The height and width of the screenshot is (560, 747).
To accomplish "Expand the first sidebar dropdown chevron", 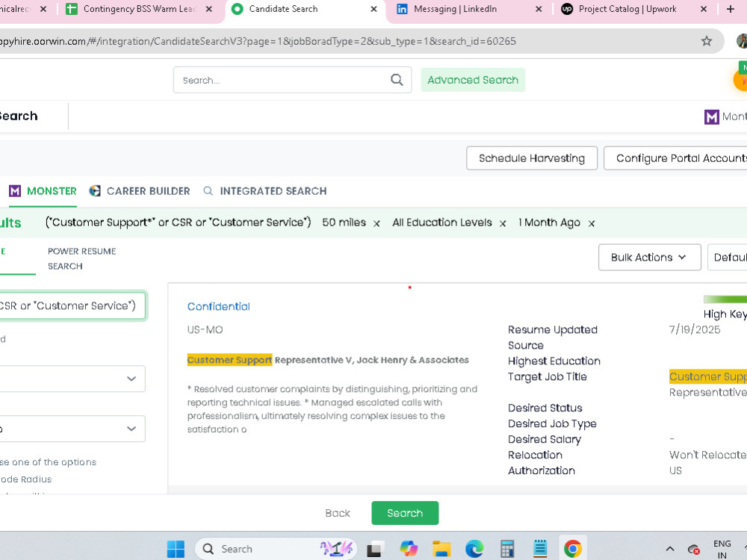I will [131, 379].
